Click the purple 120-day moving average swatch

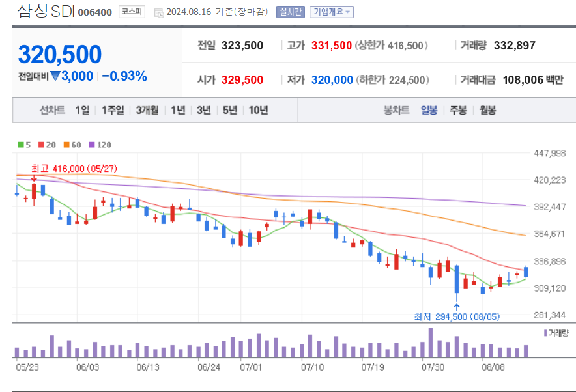pos(92,145)
